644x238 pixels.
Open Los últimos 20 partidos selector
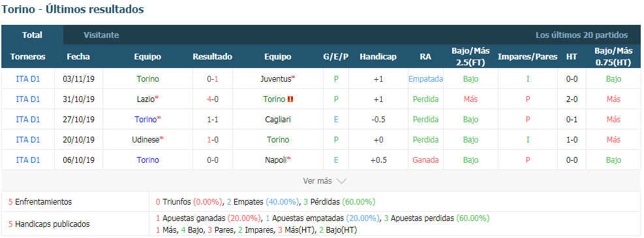coord(581,35)
